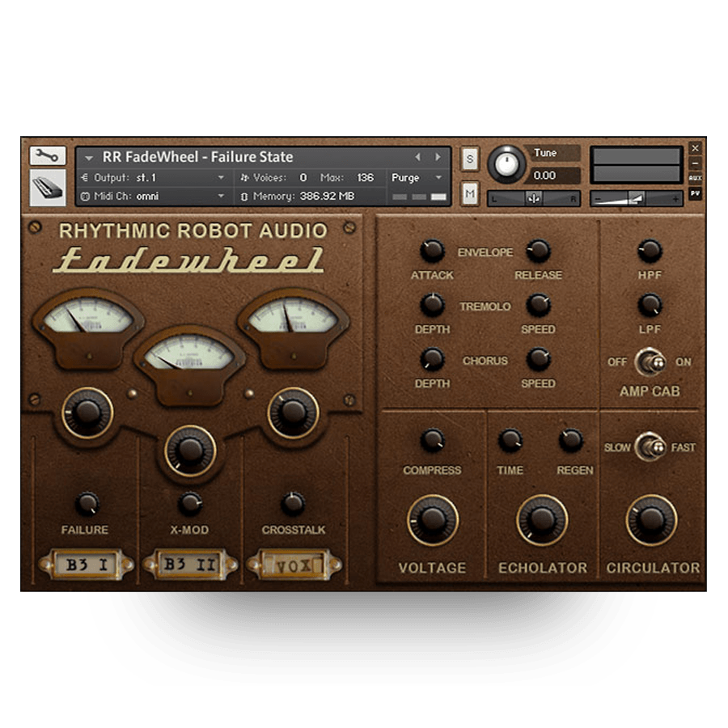Click the volume slider handle
This screenshot has height=728, width=728.
[636, 199]
